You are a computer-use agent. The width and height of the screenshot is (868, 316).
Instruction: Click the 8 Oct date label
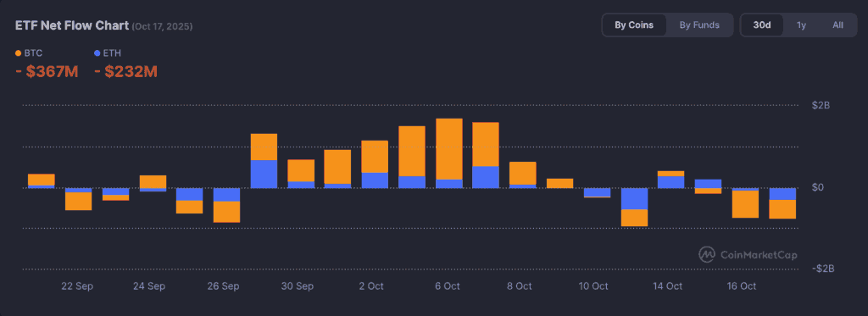click(519, 286)
